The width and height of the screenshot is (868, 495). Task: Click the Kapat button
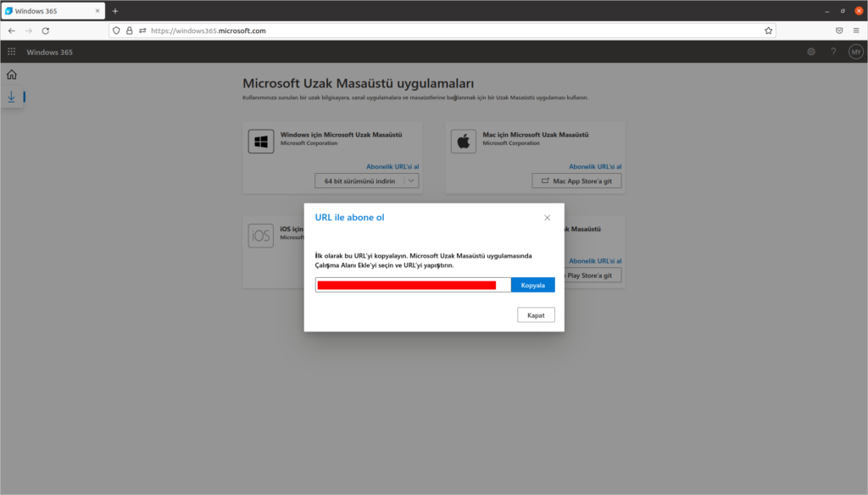(x=536, y=315)
